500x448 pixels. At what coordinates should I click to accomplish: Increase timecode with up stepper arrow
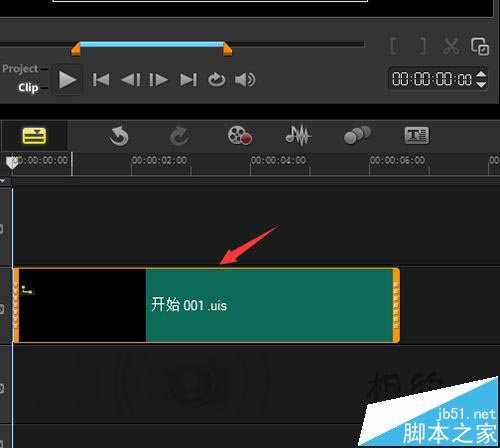(x=481, y=74)
